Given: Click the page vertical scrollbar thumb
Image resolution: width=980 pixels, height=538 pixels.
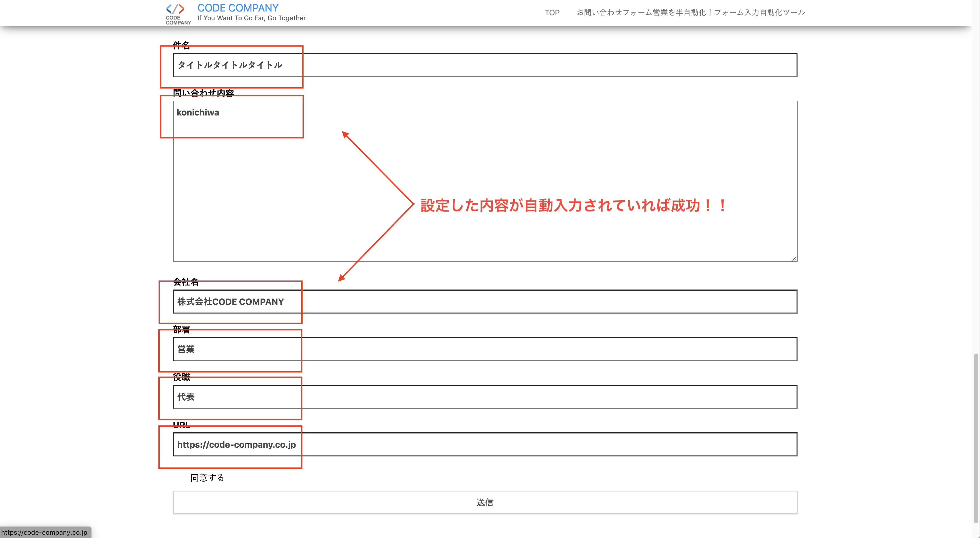Looking at the screenshot, I should [976, 438].
